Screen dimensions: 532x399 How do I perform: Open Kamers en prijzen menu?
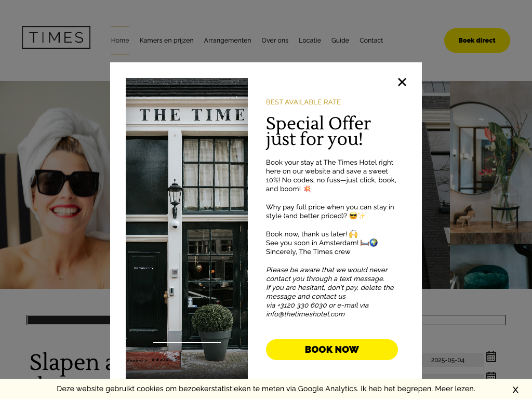click(x=166, y=41)
